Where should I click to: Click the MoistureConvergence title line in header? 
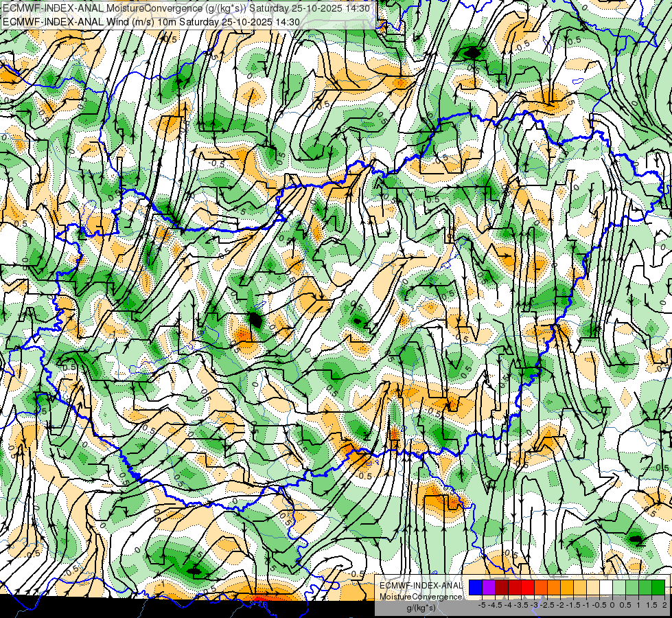(187, 8)
